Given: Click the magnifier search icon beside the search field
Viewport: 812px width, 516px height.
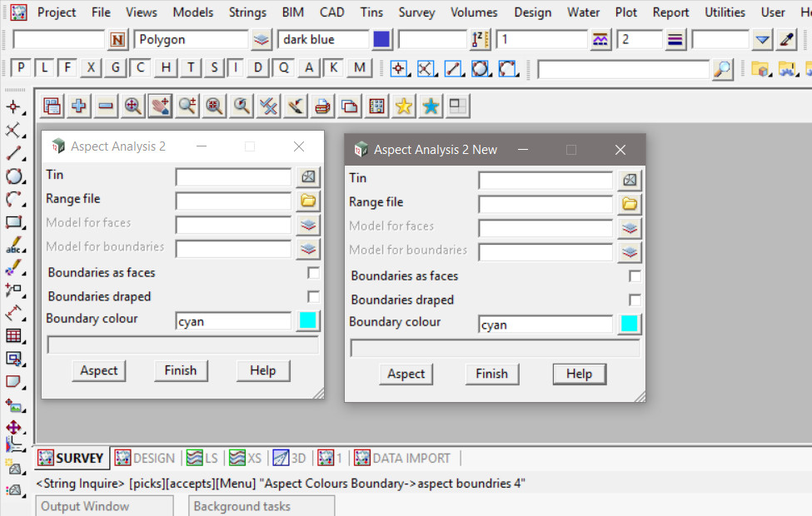Looking at the screenshot, I should point(723,69).
